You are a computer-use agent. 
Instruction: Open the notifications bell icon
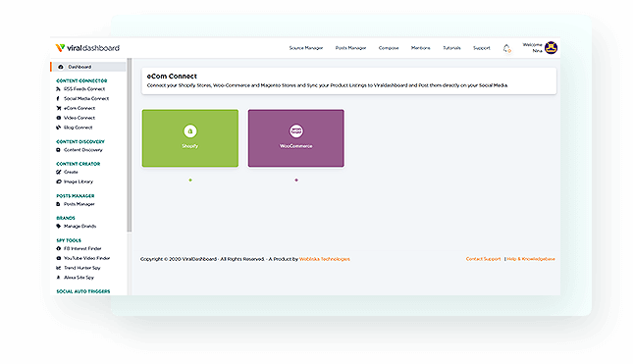tap(507, 48)
